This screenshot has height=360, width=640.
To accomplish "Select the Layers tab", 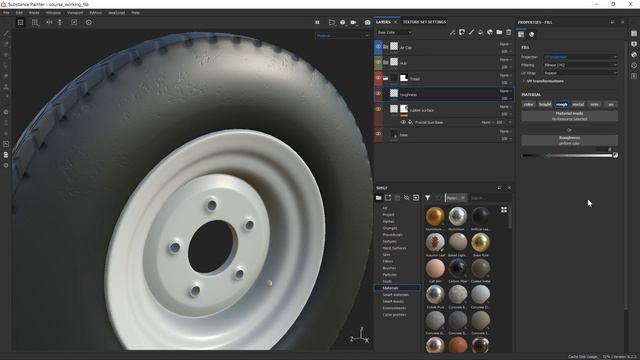I will tap(383, 22).
